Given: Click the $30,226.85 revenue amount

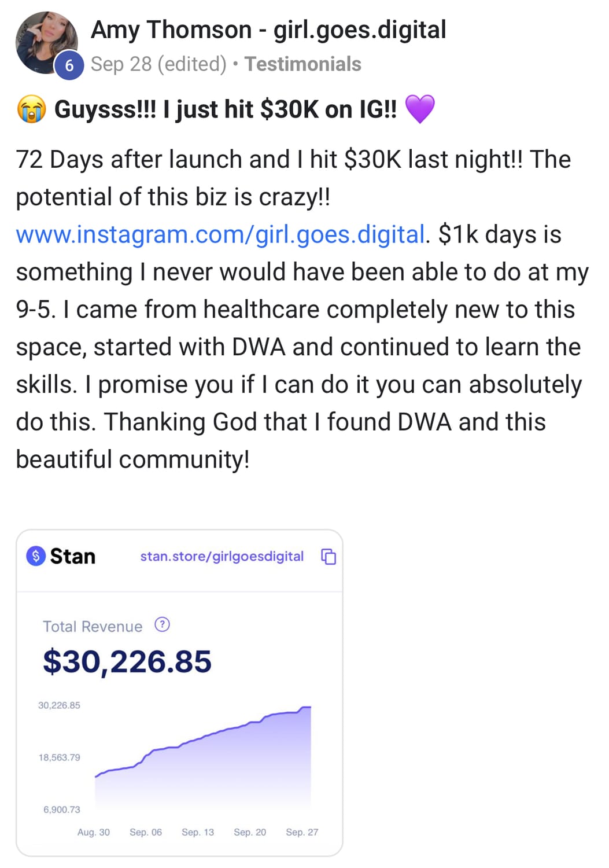Looking at the screenshot, I should [127, 661].
